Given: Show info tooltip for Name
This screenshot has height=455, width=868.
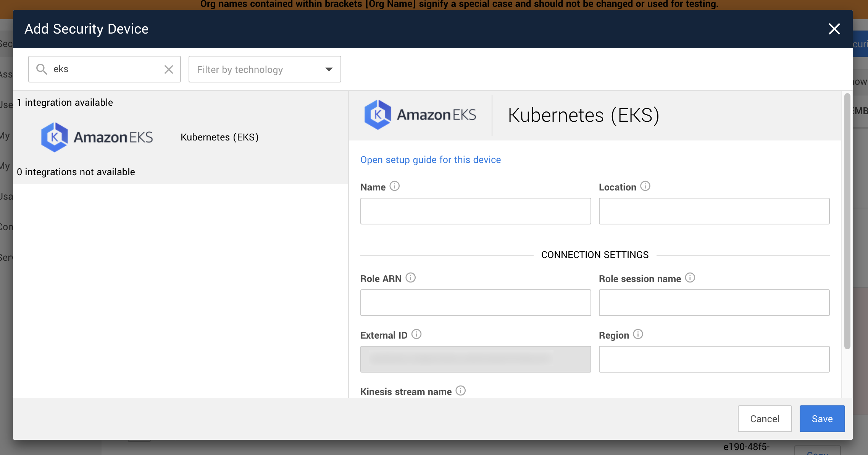Looking at the screenshot, I should tap(394, 186).
